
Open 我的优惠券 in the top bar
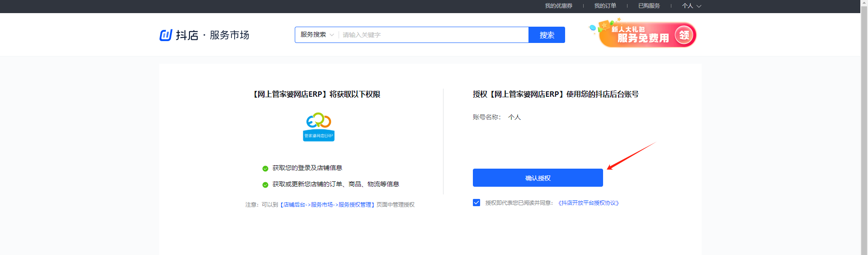tap(558, 6)
